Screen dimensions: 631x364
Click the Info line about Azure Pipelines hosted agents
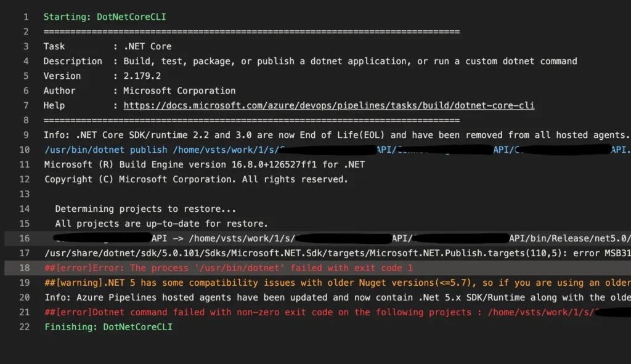click(338, 297)
